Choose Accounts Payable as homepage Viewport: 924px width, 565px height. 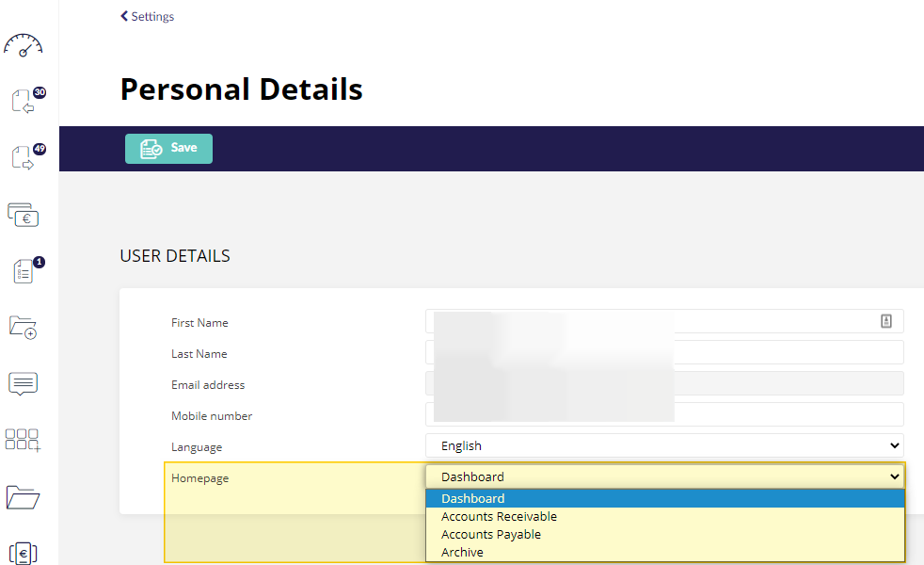pyautogui.click(x=664, y=534)
